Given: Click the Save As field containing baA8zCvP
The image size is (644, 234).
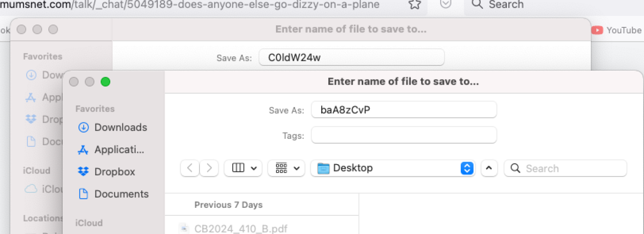Looking at the screenshot, I should coord(403,110).
